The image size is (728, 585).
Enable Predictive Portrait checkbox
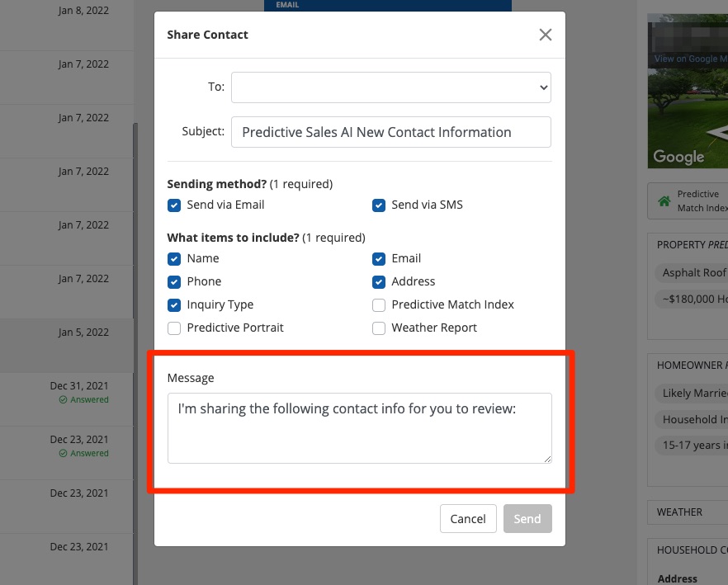click(174, 328)
